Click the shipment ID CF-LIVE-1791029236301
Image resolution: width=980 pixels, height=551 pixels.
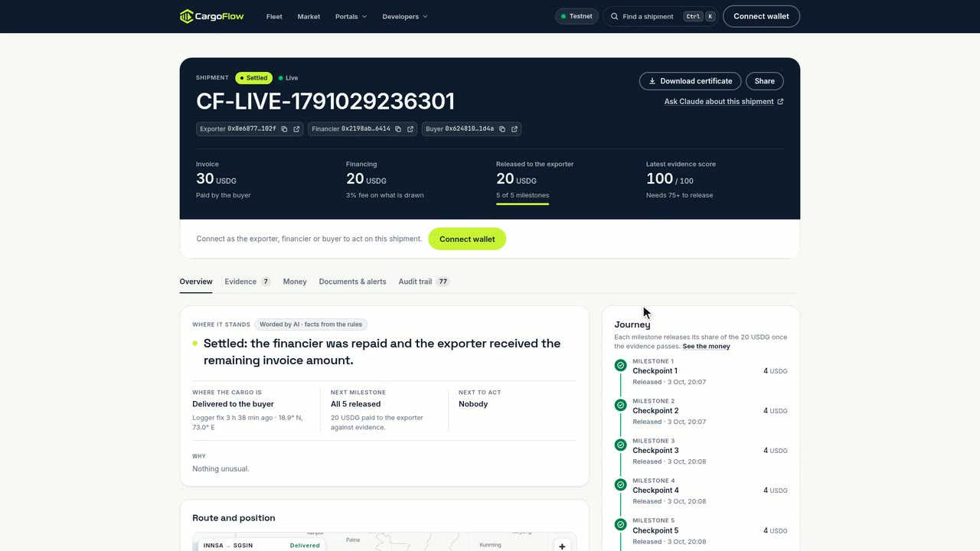(x=325, y=101)
